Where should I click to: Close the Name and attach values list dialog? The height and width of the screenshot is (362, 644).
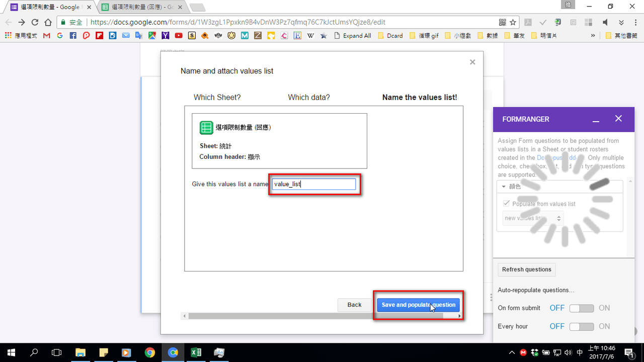click(472, 62)
